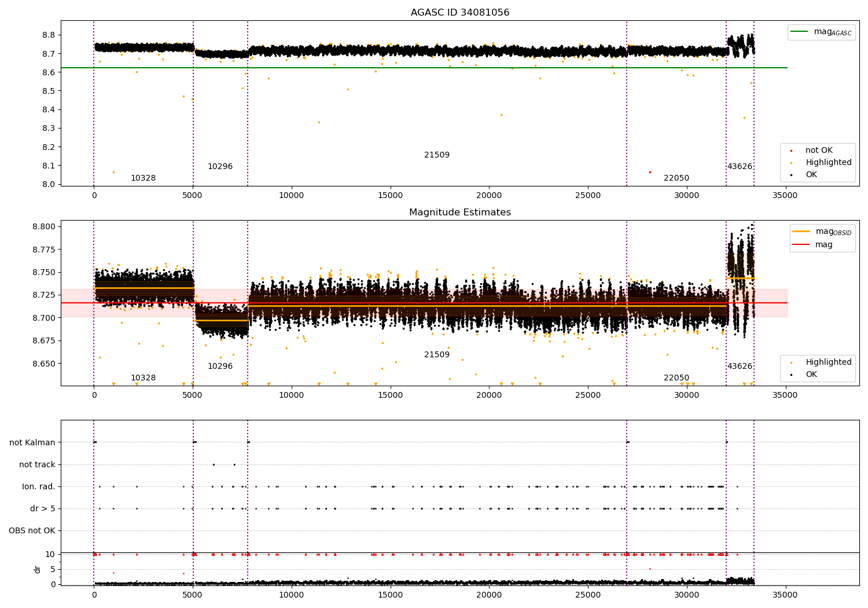868x608 pixels.
Task: Click OBSID label 43626 in top plot
Action: (740, 167)
